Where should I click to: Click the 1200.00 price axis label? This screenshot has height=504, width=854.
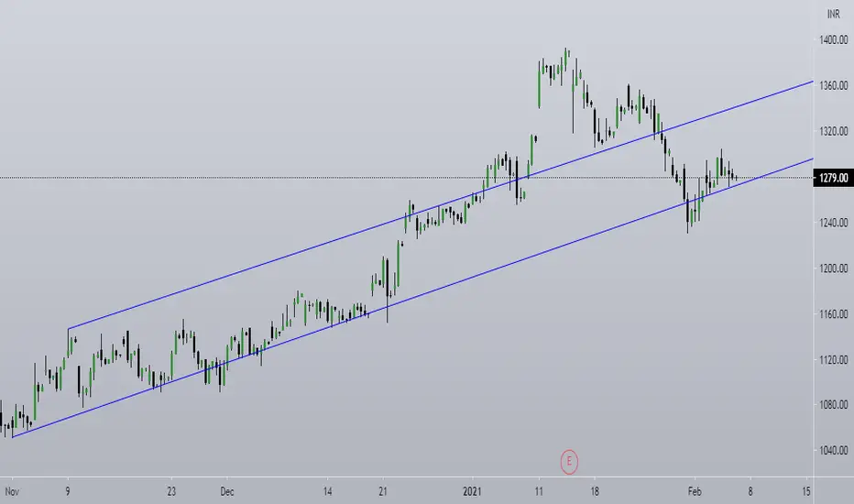833,268
